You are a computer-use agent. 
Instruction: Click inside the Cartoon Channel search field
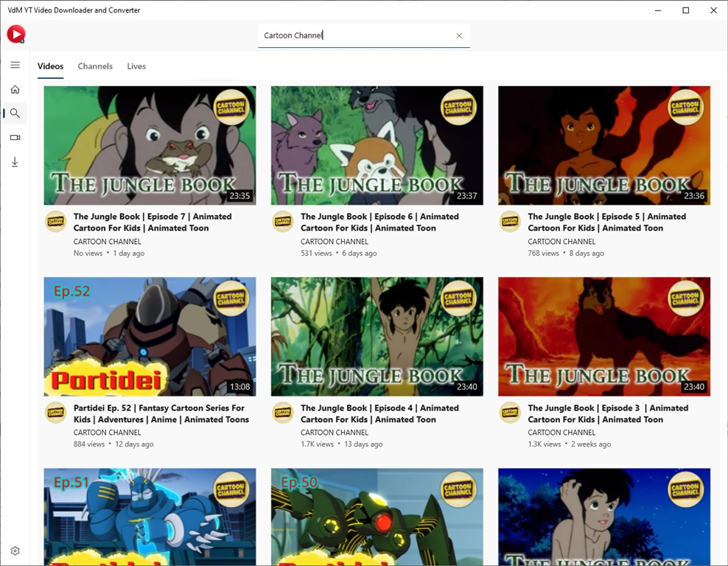[355, 36]
